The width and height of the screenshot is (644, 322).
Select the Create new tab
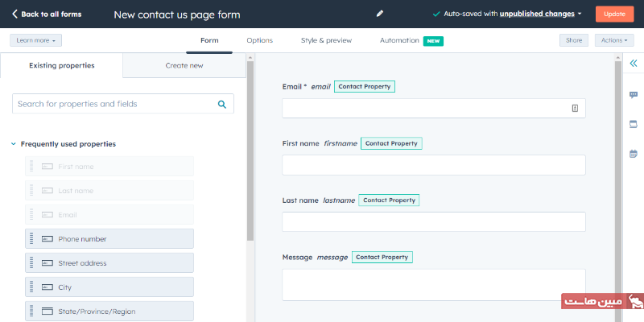184,65
